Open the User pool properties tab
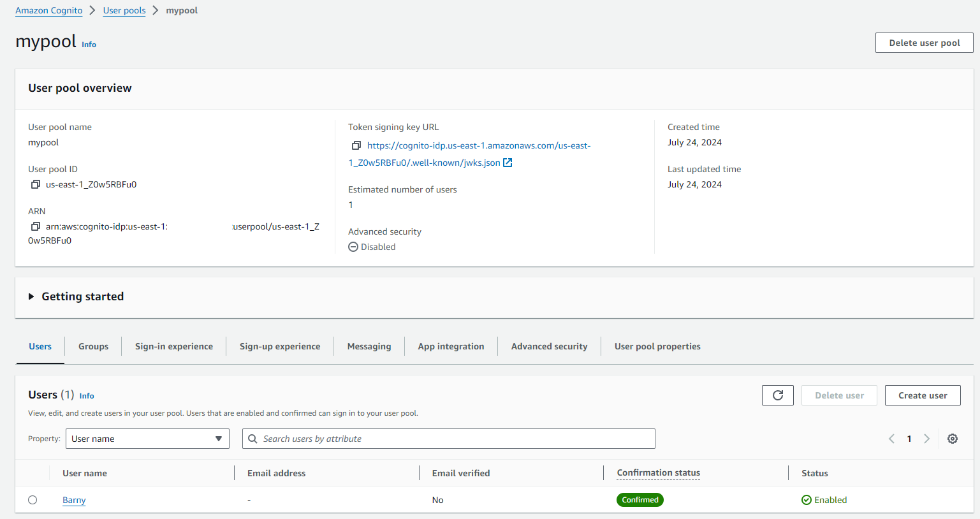Screen dimensions: 980x519 tap(657, 346)
